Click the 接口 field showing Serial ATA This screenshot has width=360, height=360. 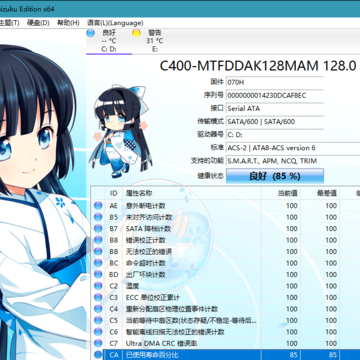275,109
